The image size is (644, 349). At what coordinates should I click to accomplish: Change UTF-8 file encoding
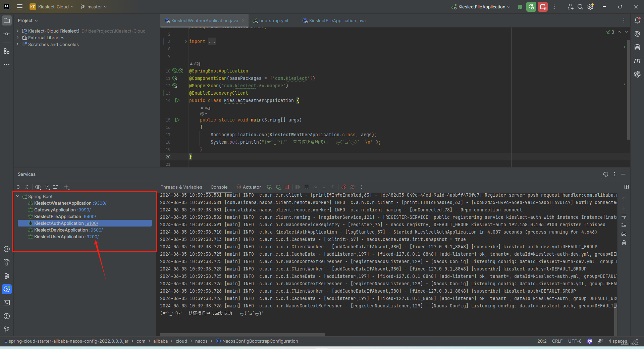575,341
